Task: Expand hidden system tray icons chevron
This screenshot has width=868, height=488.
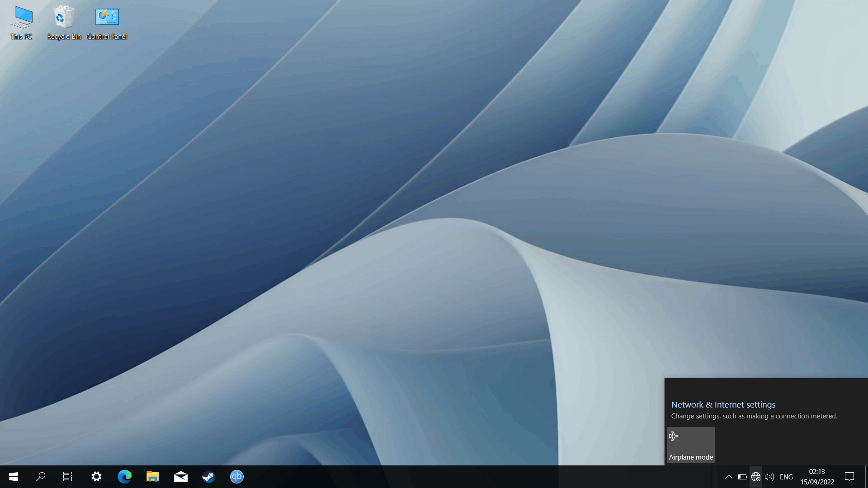Action: [728, 477]
